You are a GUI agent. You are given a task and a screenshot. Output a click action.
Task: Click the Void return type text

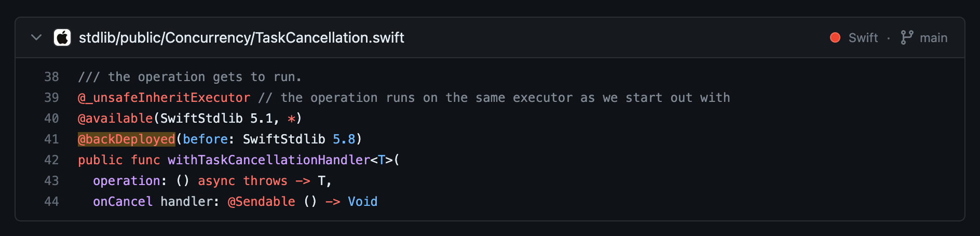[x=363, y=202]
